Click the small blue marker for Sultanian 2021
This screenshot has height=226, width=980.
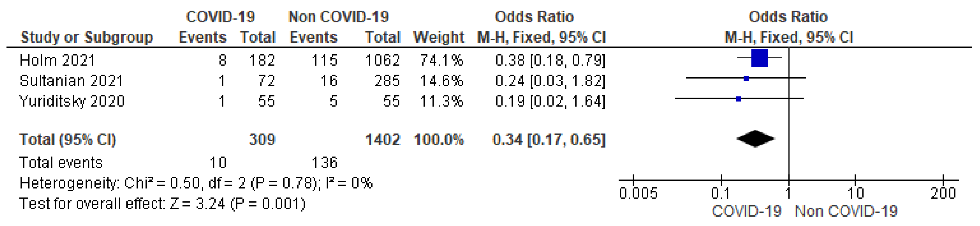tap(746, 79)
